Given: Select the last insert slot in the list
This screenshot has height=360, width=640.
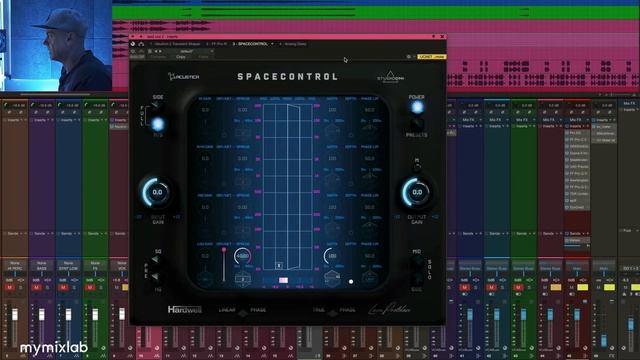Looking at the screenshot, I should click(577, 207).
